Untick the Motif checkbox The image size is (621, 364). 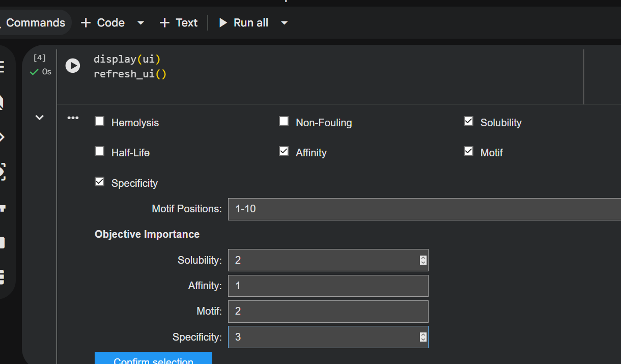(x=469, y=151)
